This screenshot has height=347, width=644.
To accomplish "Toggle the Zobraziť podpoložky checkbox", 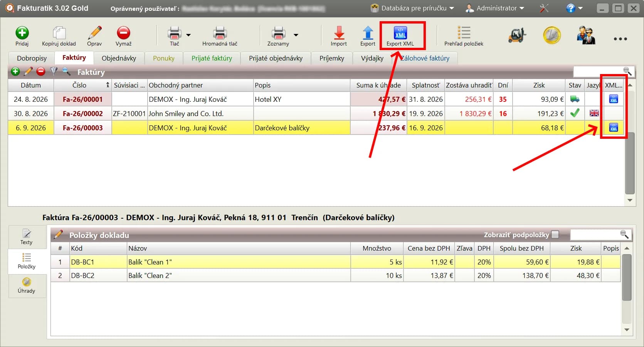I will coord(555,234).
